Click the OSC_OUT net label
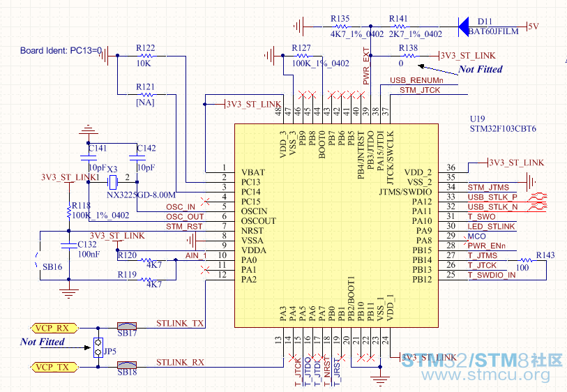 point(185,217)
